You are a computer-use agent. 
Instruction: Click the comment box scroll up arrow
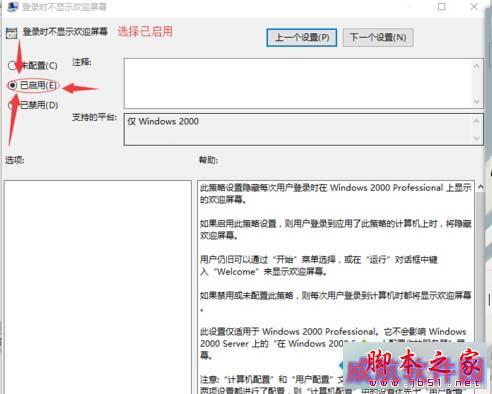point(477,66)
